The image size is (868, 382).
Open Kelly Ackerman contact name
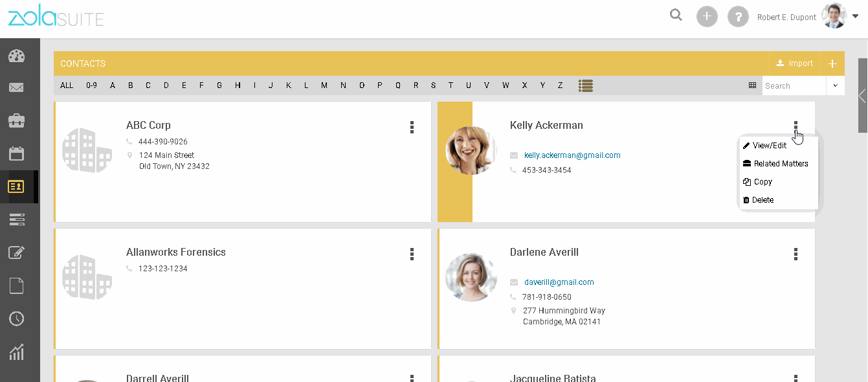546,125
